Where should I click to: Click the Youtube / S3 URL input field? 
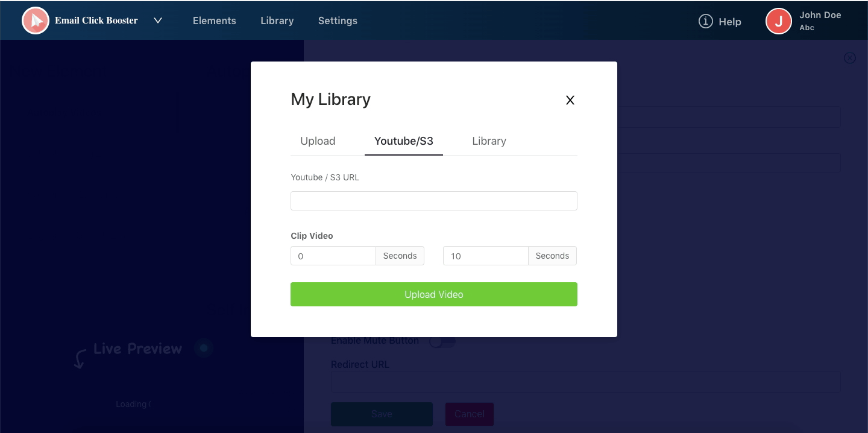click(x=433, y=201)
